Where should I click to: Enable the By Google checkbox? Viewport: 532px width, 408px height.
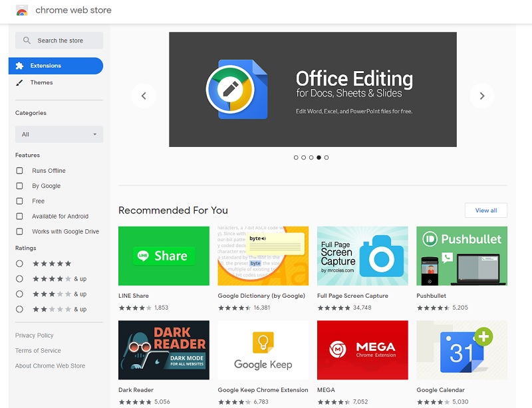coord(20,186)
